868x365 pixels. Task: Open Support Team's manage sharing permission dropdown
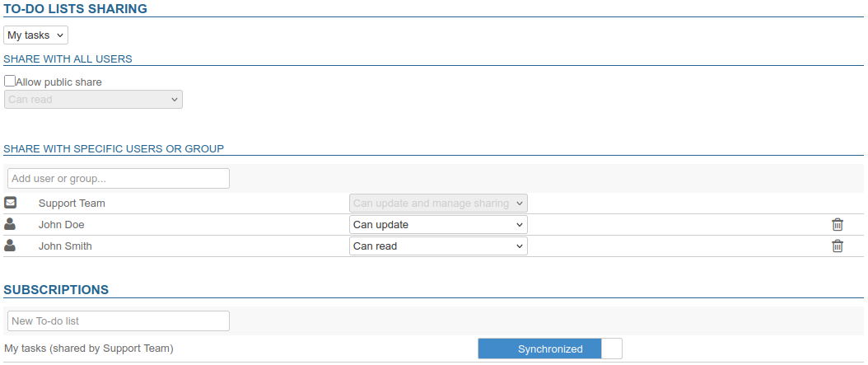pyautogui.click(x=438, y=204)
